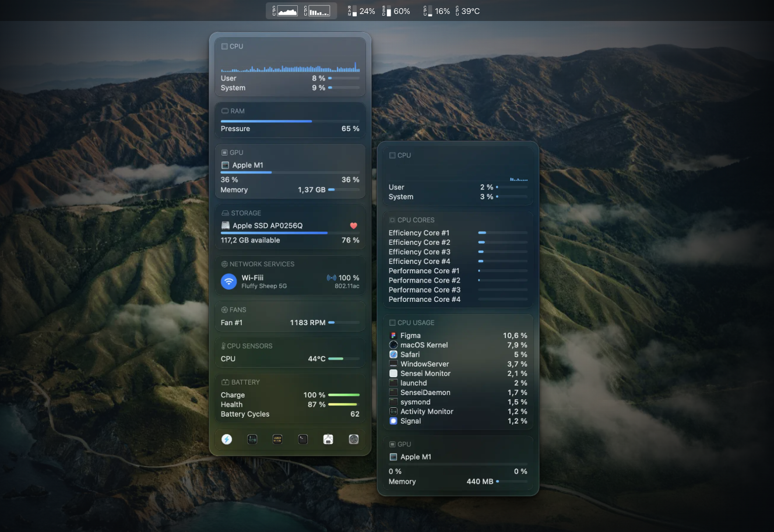Click the Battery Cycles row

point(290,414)
